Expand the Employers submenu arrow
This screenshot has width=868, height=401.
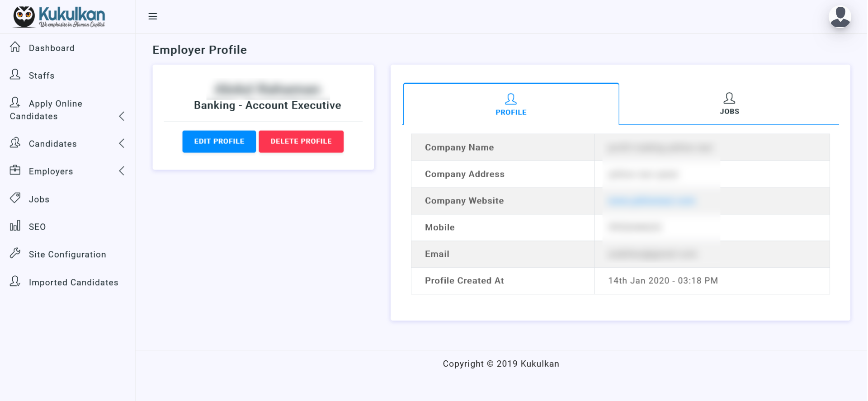pyautogui.click(x=122, y=171)
